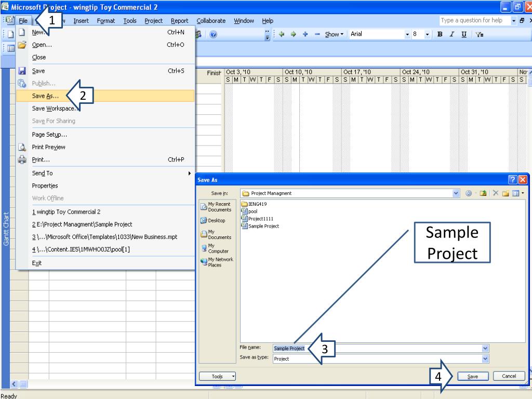Choose Close from File menu
This screenshot has width=532, height=399.
[105, 57]
